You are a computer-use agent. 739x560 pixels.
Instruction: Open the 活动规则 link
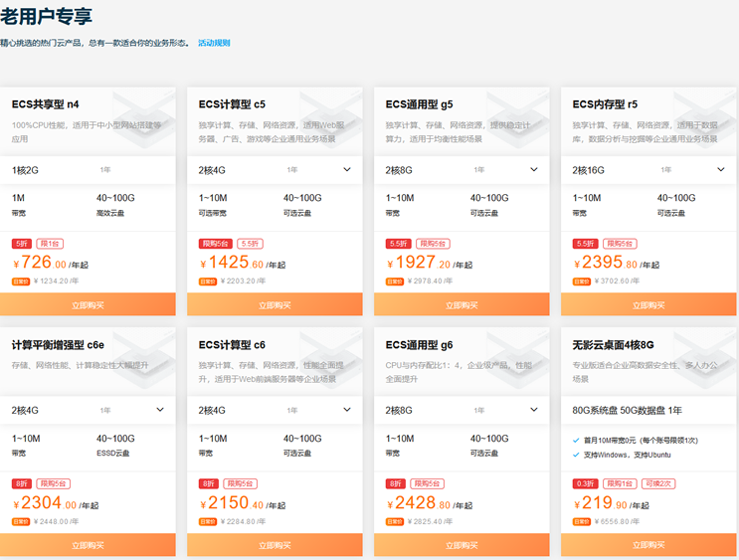(214, 43)
